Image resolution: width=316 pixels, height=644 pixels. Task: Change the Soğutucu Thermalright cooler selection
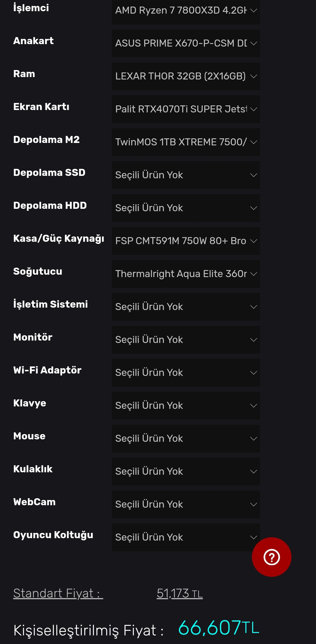click(x=186, y=274)
